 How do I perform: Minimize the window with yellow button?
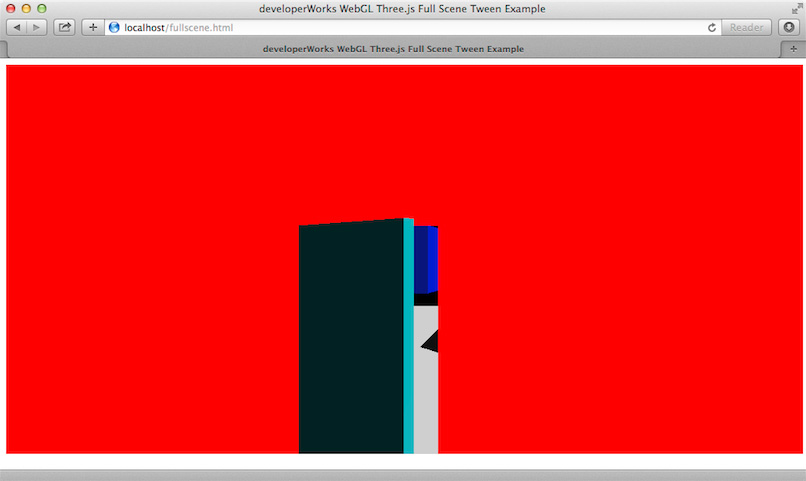tap(26, 8)
